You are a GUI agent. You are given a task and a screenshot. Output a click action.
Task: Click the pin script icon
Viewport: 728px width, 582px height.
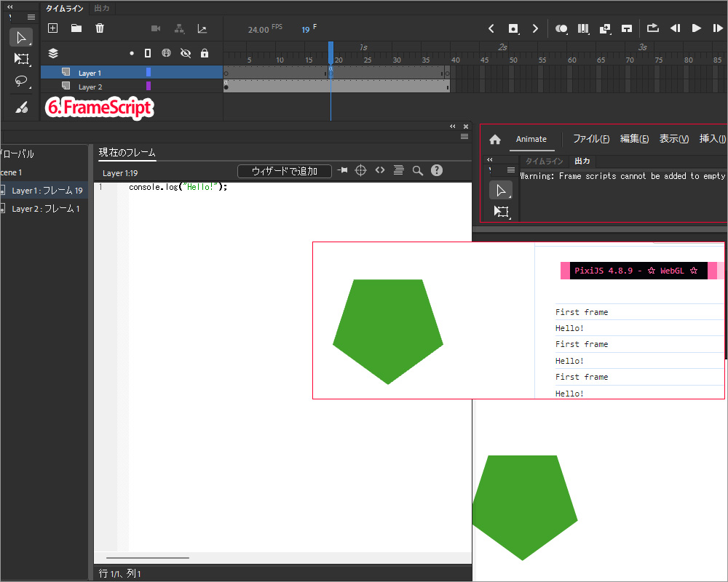342,170
